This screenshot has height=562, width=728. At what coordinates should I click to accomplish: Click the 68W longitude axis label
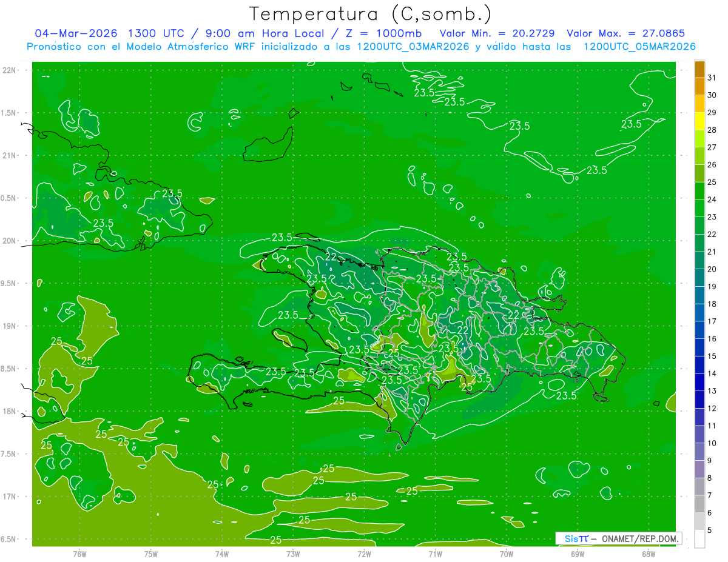click(648, 554)
